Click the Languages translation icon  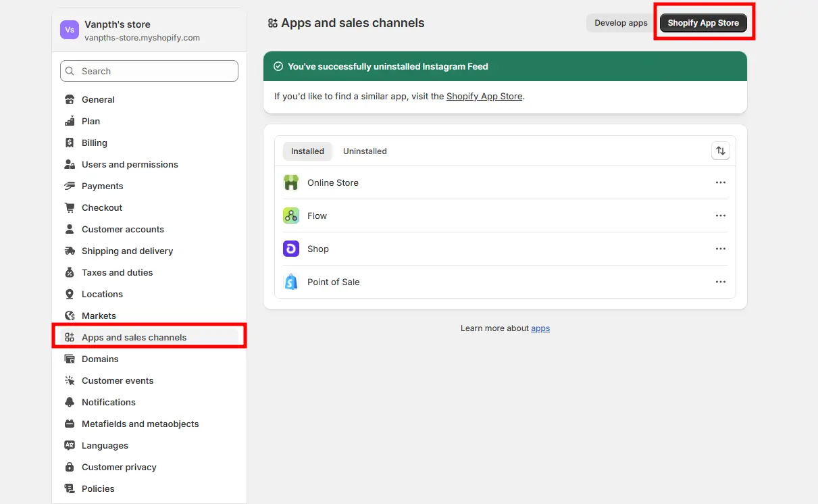(70, 445)
